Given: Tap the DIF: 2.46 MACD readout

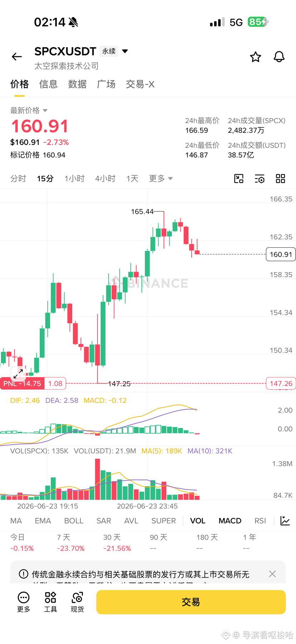Looking at the screenshot, I should tap(25, 400).
